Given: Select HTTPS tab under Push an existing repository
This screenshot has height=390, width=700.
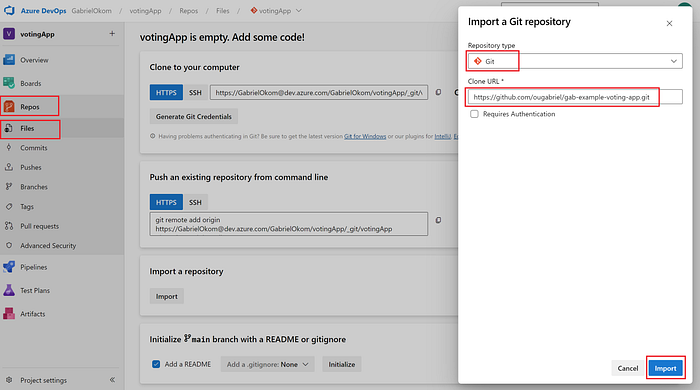Looking at the screenshot, I should pyautogui.click(x=166, y=202).
